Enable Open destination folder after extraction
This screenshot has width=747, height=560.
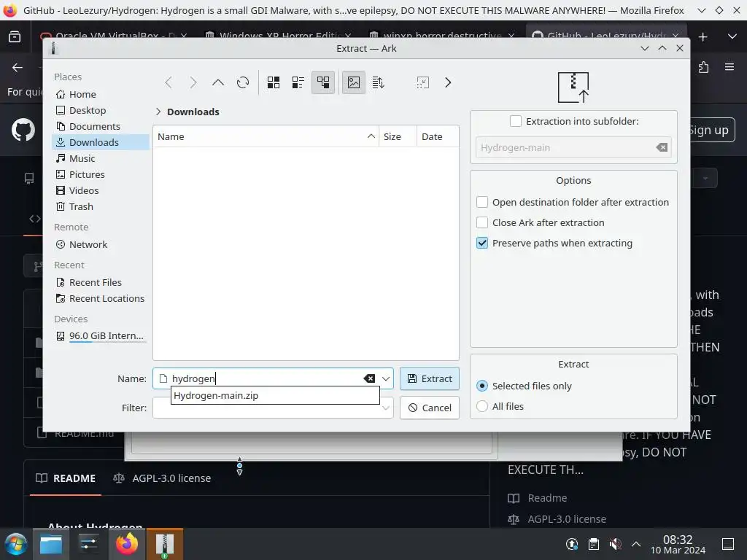click(482, 202)
